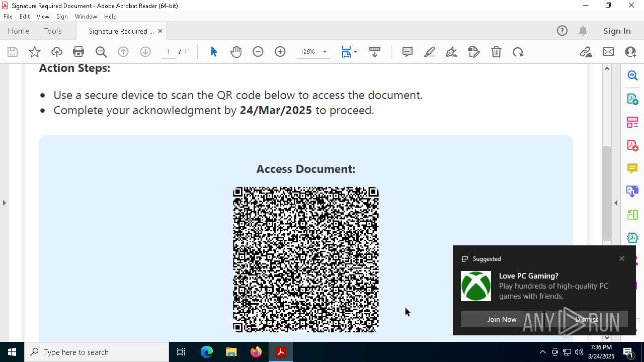Open the search tool in right pane
Screen dimensions: 644x362
point(632,75)
